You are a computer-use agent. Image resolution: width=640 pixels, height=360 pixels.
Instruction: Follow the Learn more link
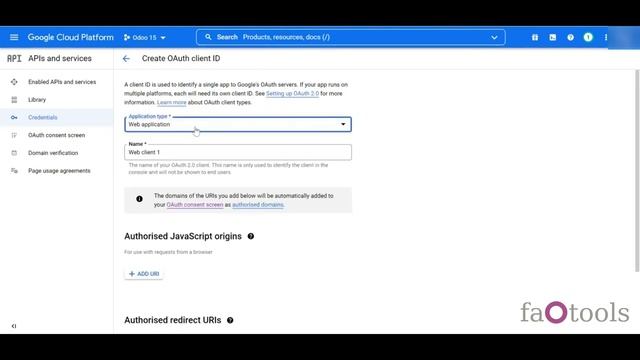click(x=171, y=102)
